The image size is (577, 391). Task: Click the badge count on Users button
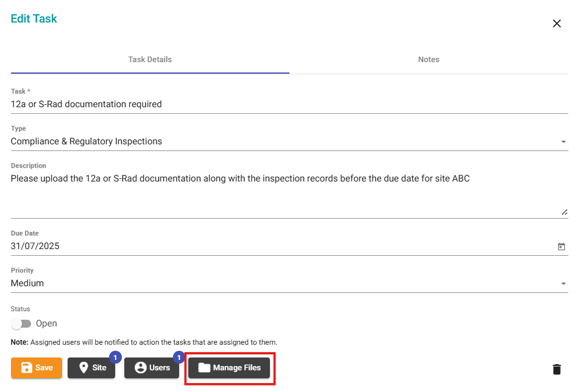179,357
